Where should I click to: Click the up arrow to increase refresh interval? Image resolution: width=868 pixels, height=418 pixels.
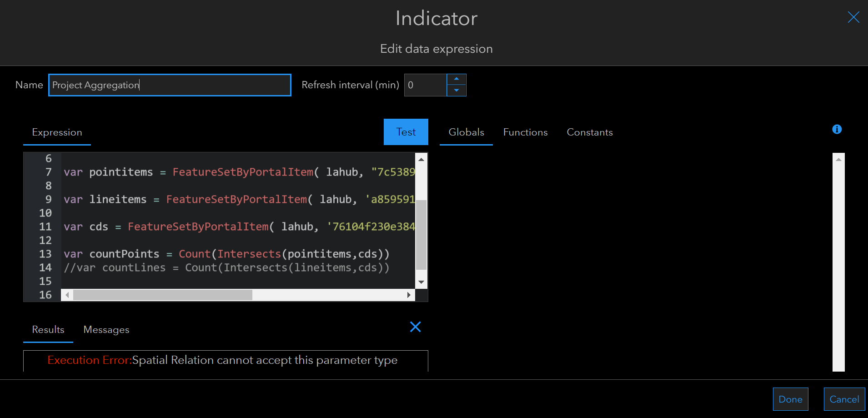pyautogui.click(x=457, y=78)
